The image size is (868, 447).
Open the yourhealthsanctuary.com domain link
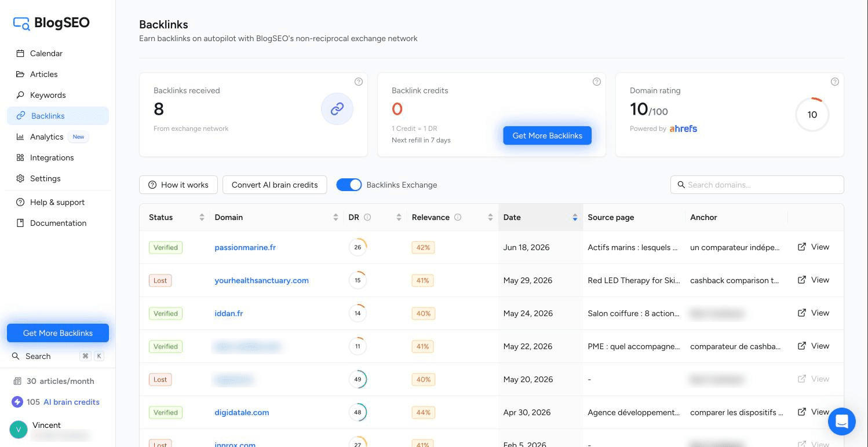coord(261,280)
